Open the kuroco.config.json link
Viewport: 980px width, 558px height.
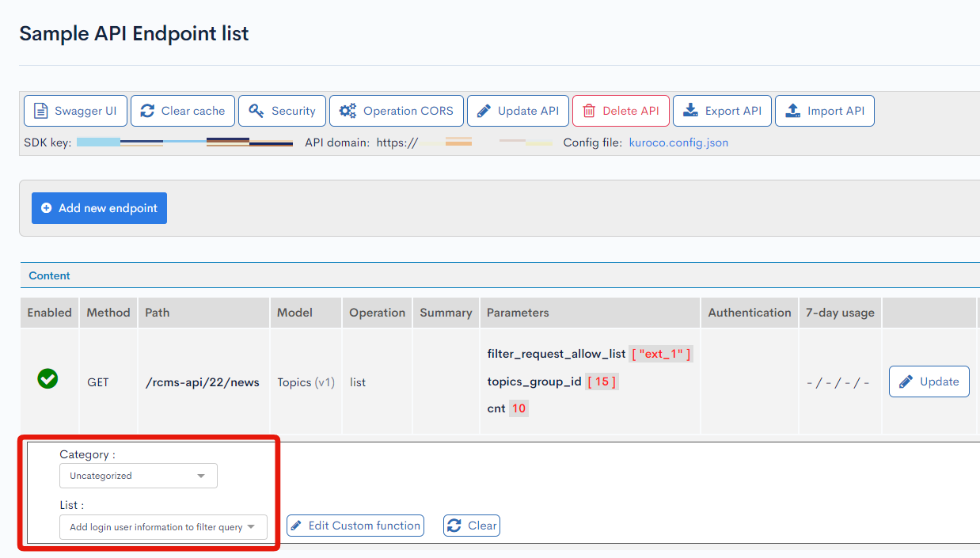(x=678, y=143)
